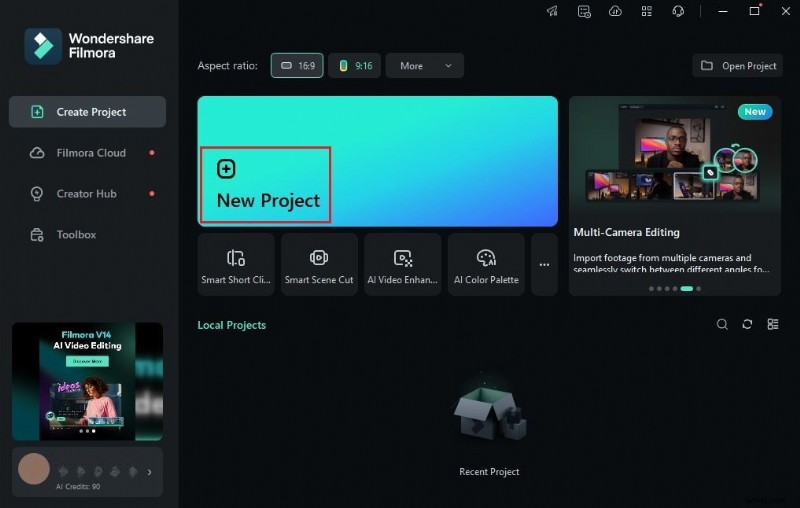Viewport: 800px width, 508px height.
Task: Click the headset support icon
Action: point(678,11)
